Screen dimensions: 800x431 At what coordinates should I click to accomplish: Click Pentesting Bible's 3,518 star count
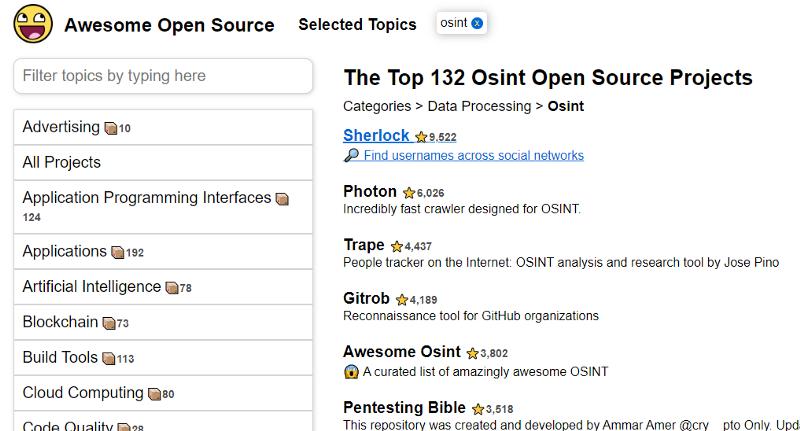tap(499, 410)
